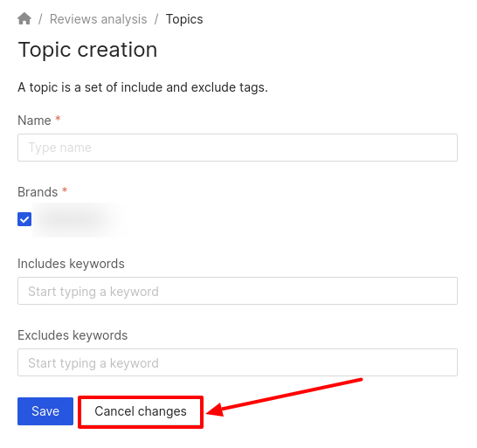Click the blurred brand name label

click(79, 219)
